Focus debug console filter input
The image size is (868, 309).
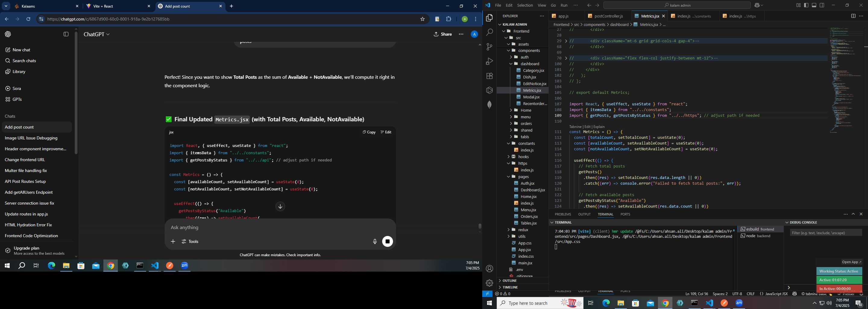pos(826,233)
